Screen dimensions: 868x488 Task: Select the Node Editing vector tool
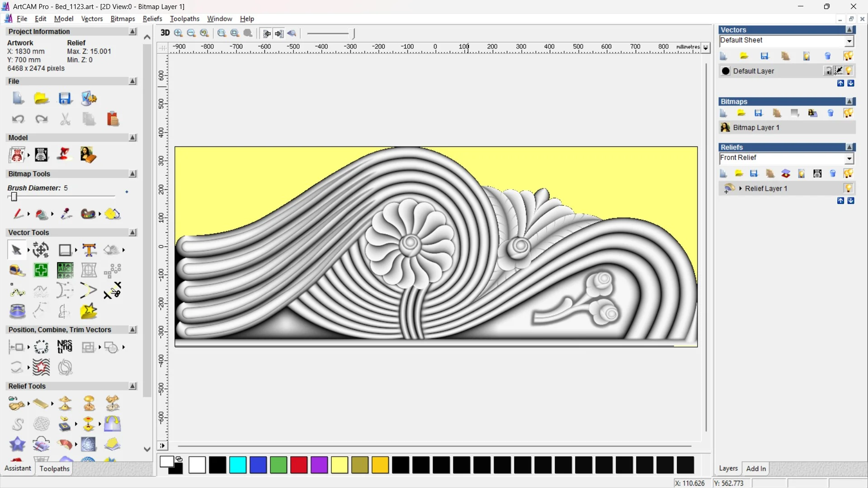point(17,291)
